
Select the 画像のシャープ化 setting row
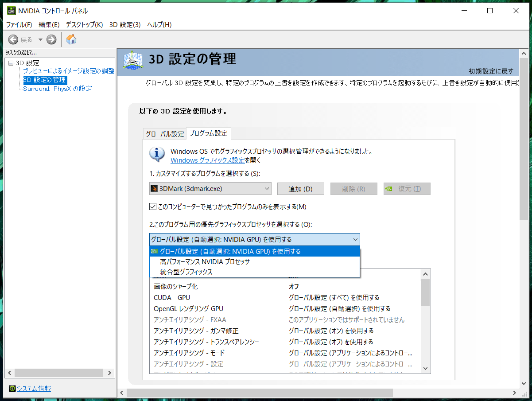click(286, 286)
